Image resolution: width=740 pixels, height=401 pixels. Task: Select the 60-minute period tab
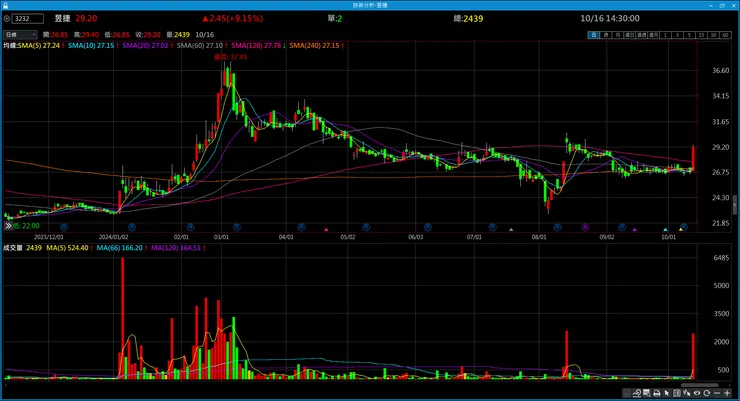click(x=725, y=35)
